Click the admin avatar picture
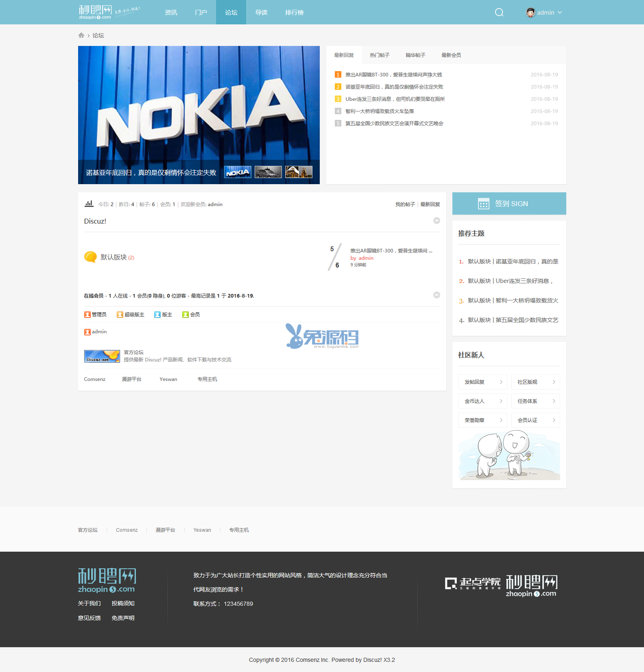The image size is (644, 672). click(x=530, y=13)
